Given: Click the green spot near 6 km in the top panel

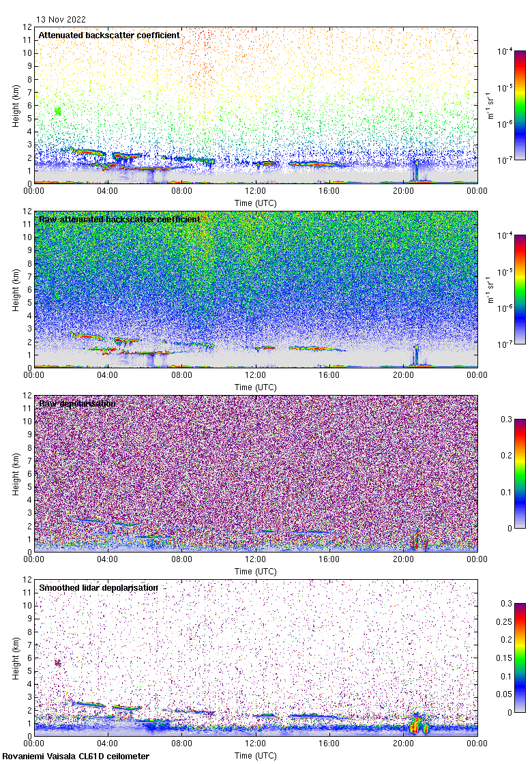Looking at the screenshot, I should click(x=58, y=112).
